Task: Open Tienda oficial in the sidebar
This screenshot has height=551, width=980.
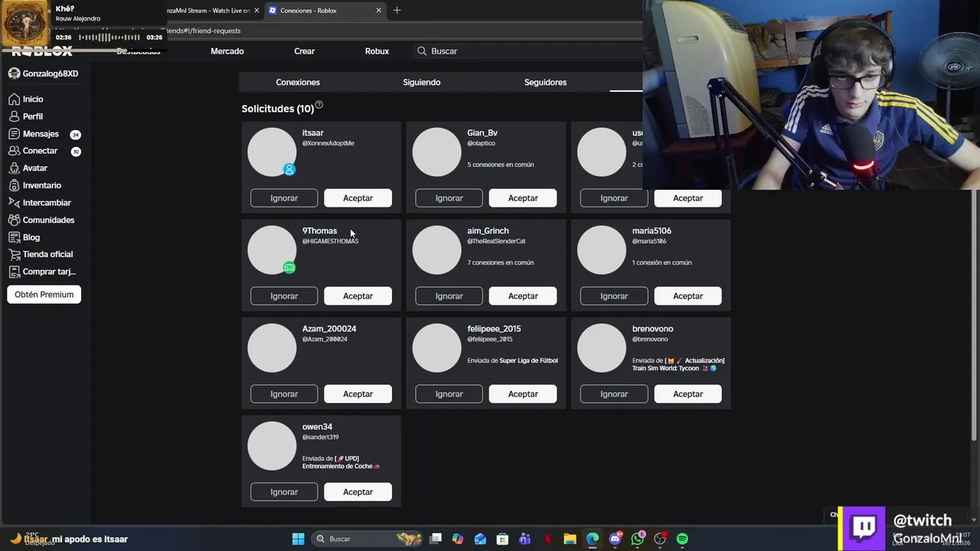Action: [41, 254]
